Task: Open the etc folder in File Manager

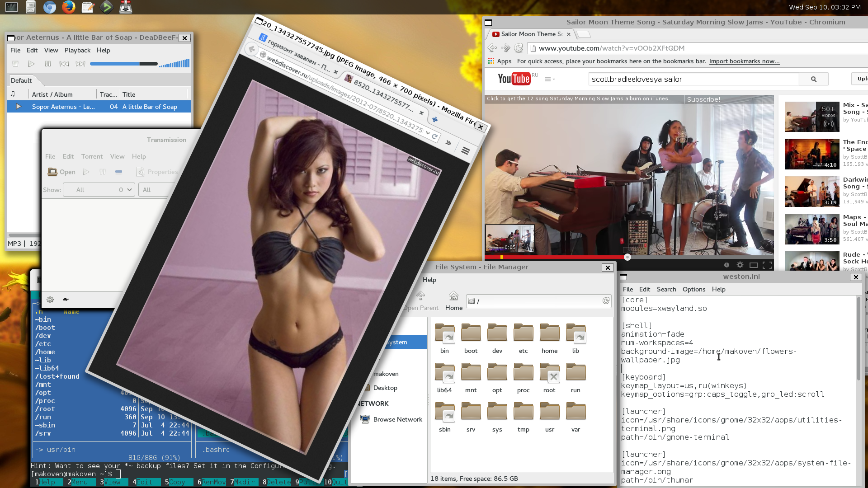Action: 523,339
